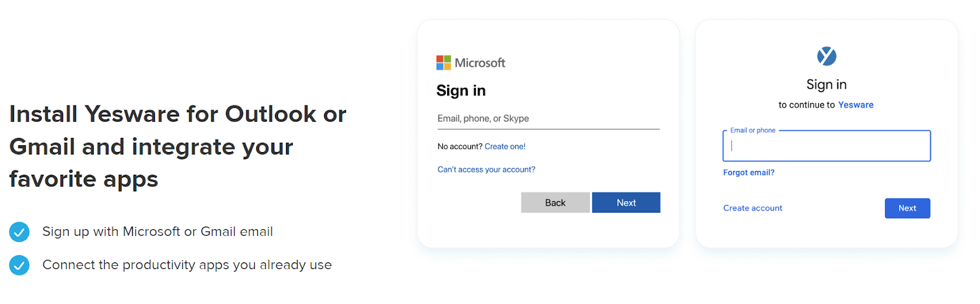Click Connect the productivity apps you already use

(x=187, y=265)
